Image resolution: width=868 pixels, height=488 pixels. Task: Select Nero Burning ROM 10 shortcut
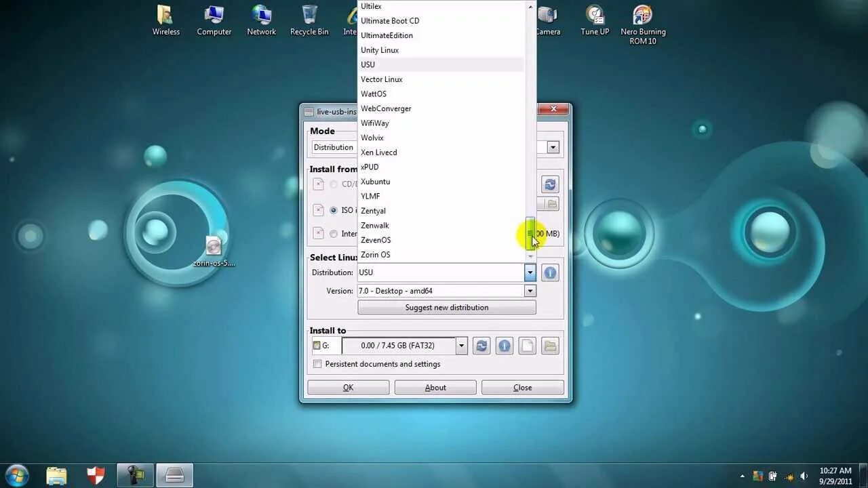coord(643,24)
